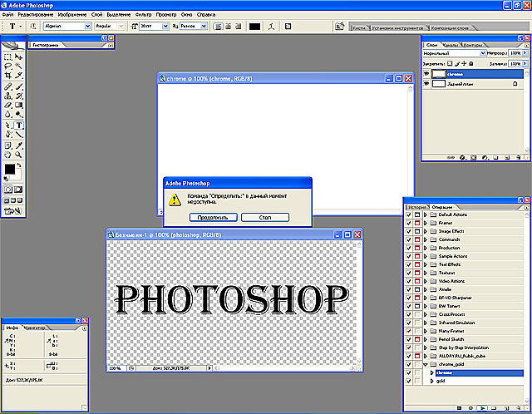Click the warning icon in the dialog

[173, 200]
